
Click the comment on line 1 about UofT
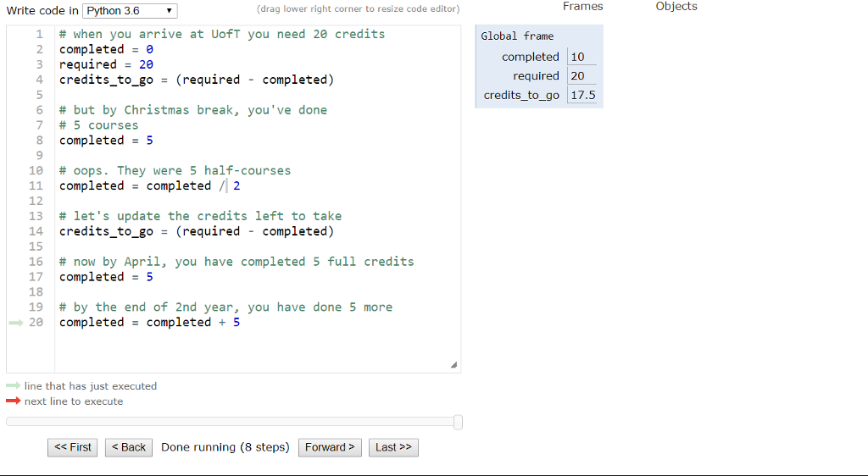pos(222,34)
